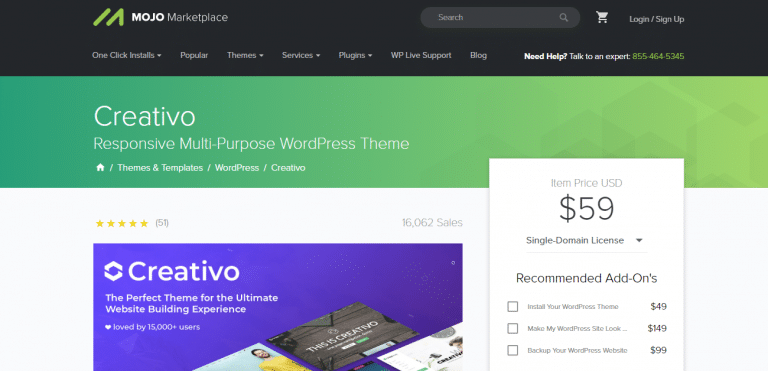Open the Blog page
This screenshot has width=768, height=371.
click(479, 55)
